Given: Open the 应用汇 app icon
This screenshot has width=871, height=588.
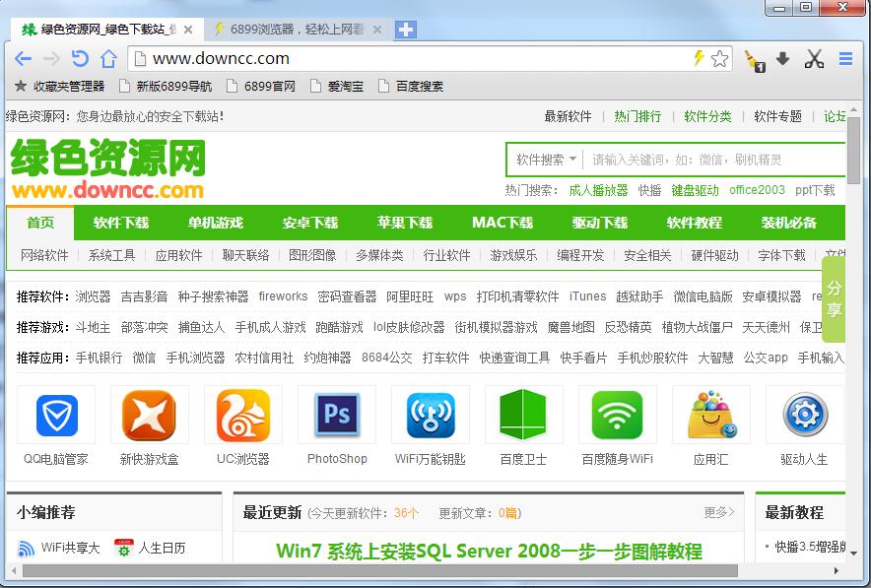Looking at the screenshot, I should pyautogui.click(x=711, y=415).
